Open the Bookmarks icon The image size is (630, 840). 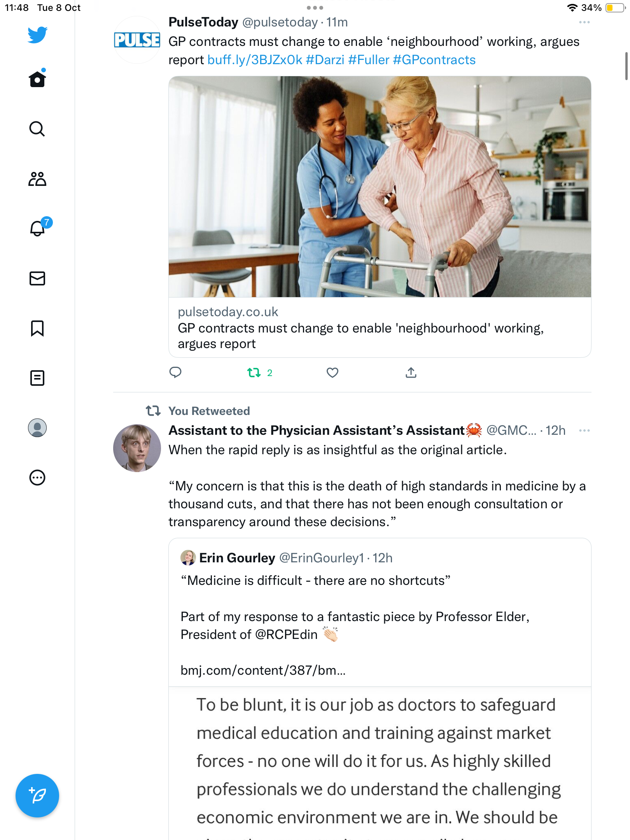[x=37, y=328]
